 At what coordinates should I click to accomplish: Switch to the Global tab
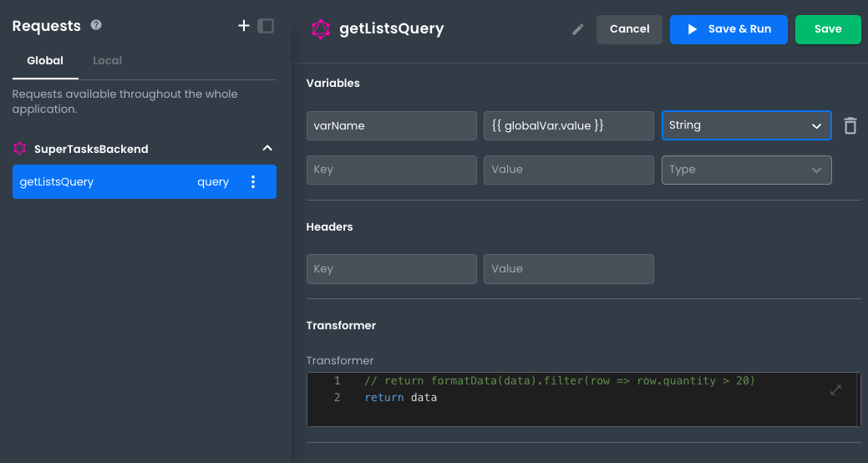[x=45, y=60]
